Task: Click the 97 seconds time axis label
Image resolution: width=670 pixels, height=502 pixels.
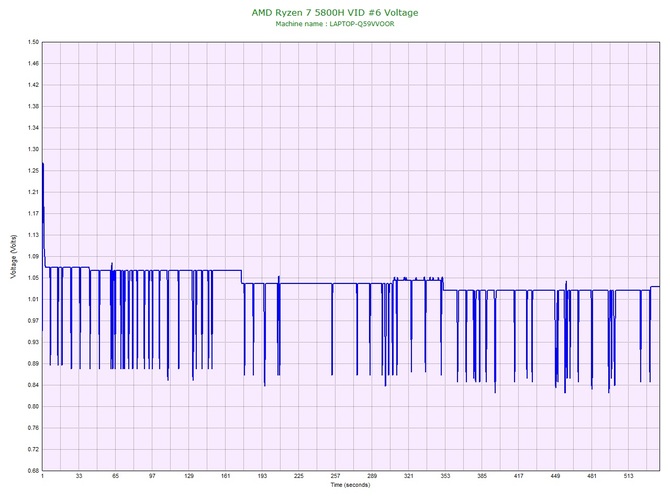Action: (x=152, y=476)
